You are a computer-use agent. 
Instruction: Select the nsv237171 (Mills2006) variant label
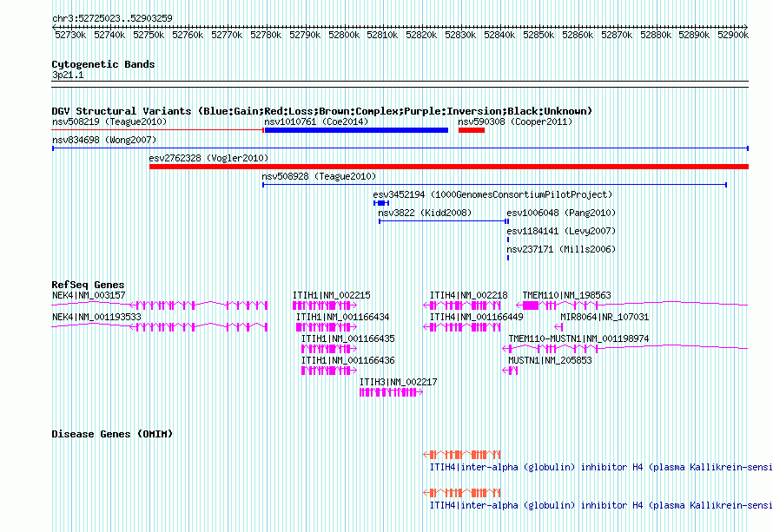[561, 249]
